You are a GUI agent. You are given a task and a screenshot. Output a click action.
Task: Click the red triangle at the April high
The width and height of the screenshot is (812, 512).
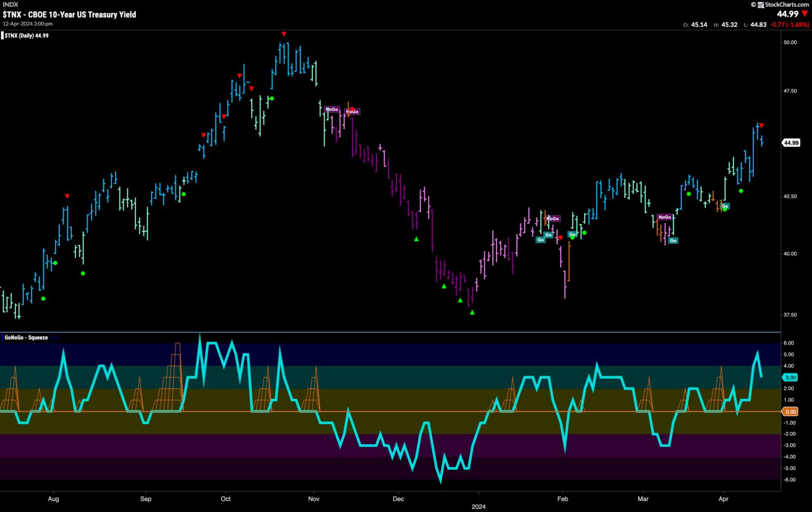761,125
